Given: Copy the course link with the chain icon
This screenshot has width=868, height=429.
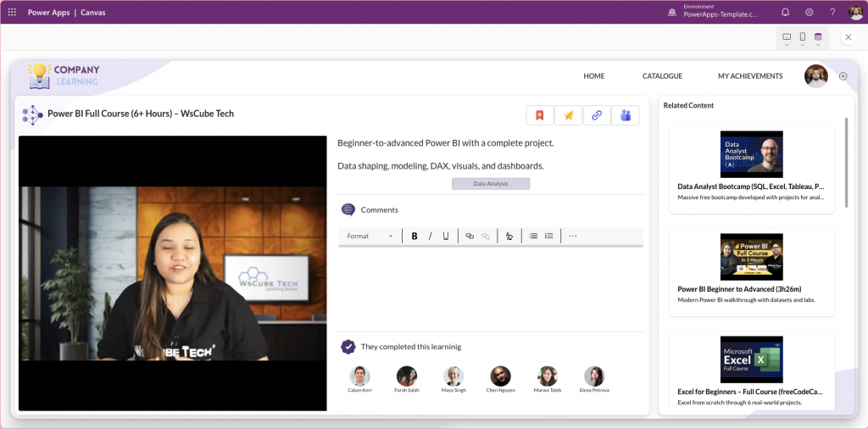Looking at the screenshot, I should [x=597, y=115].
